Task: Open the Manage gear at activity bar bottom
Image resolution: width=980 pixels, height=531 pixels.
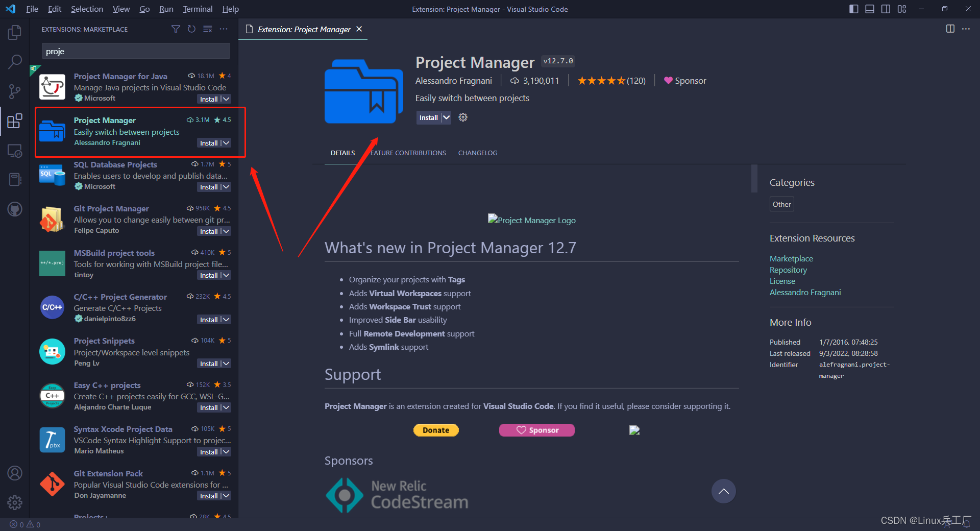Action: (15, 503)
